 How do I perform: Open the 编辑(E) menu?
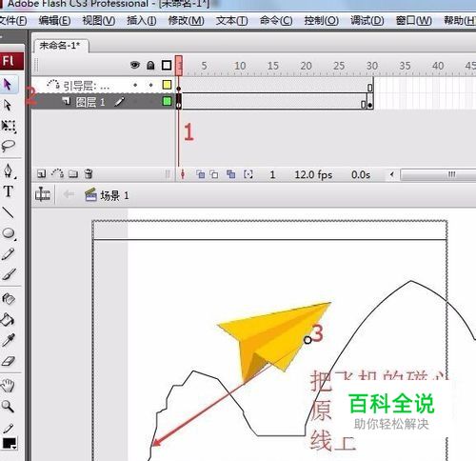tap(54, 21)
